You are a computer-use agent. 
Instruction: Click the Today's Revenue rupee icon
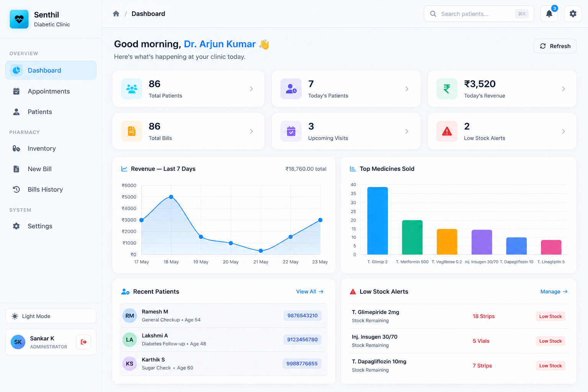(447, 89)
